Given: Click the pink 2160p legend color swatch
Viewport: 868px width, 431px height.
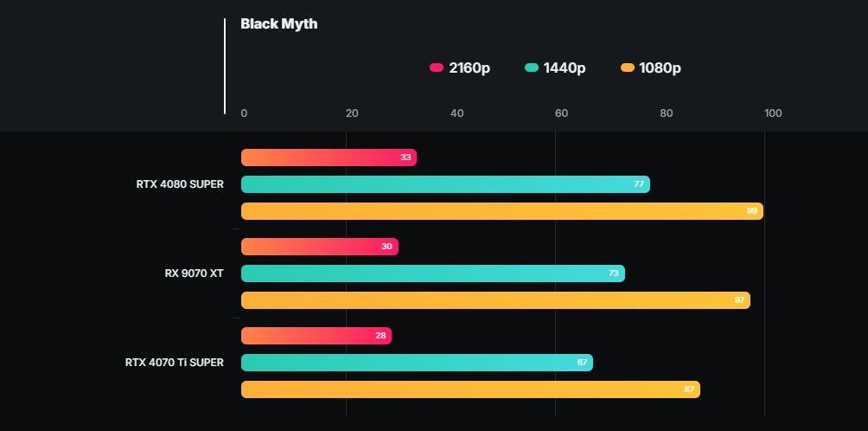Looking at the screenshot, I should (x=437, y=68).
